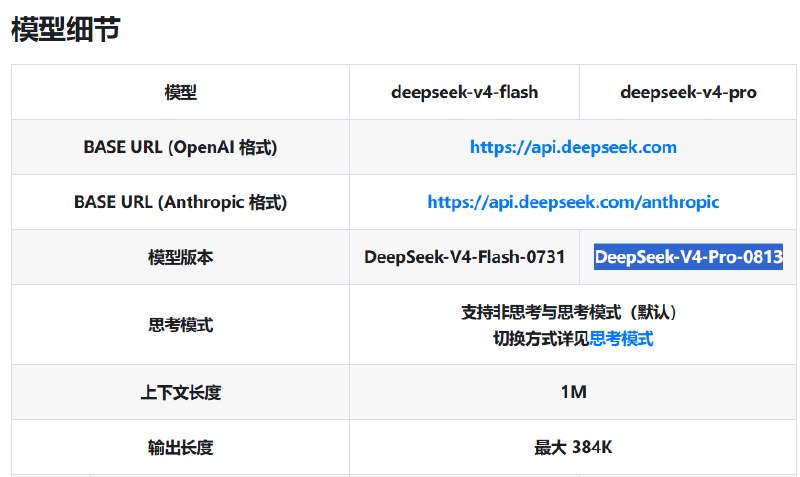Click the 支持非思考与思考模式（默认） text
This screenshot has height=477, width=800.
[x=569, y=312]
